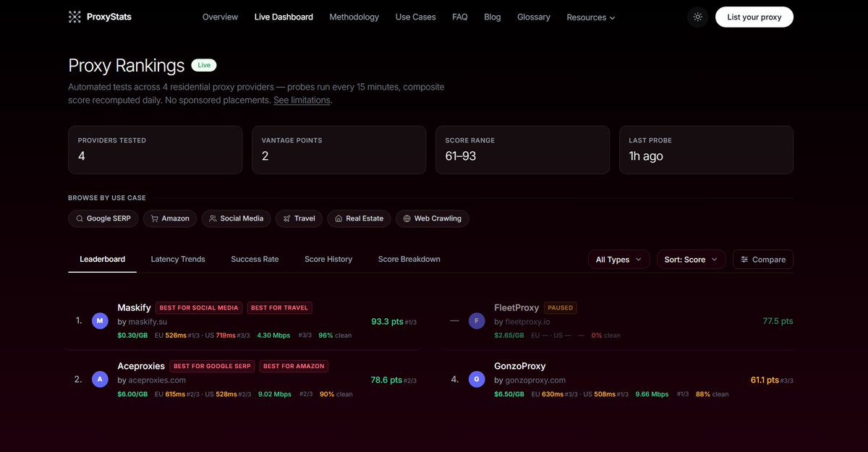Click the 9.02 Mbps speed value
868x452 pixels.
click(274, 394)
